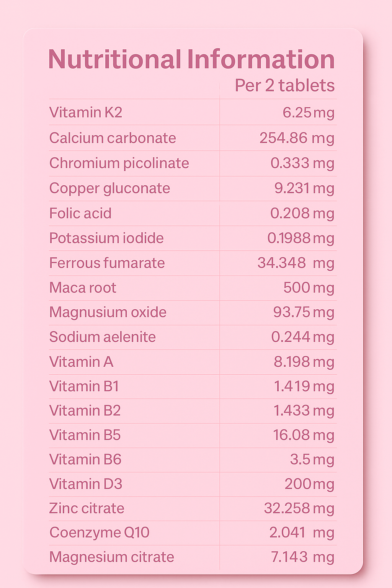Click the Nutritional Information heading
Viewport: 392px width, 588px height.
pyautogui.click(x=191, y=59)
